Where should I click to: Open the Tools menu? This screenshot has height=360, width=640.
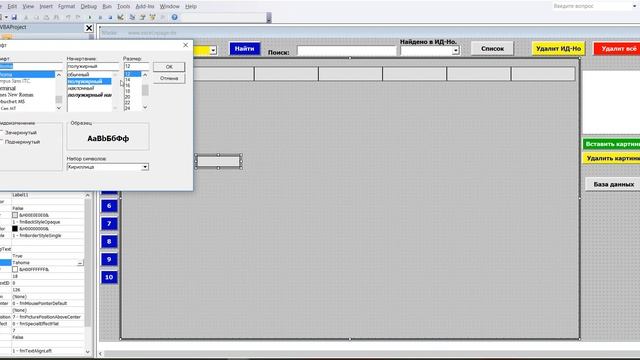coord(124,7)
